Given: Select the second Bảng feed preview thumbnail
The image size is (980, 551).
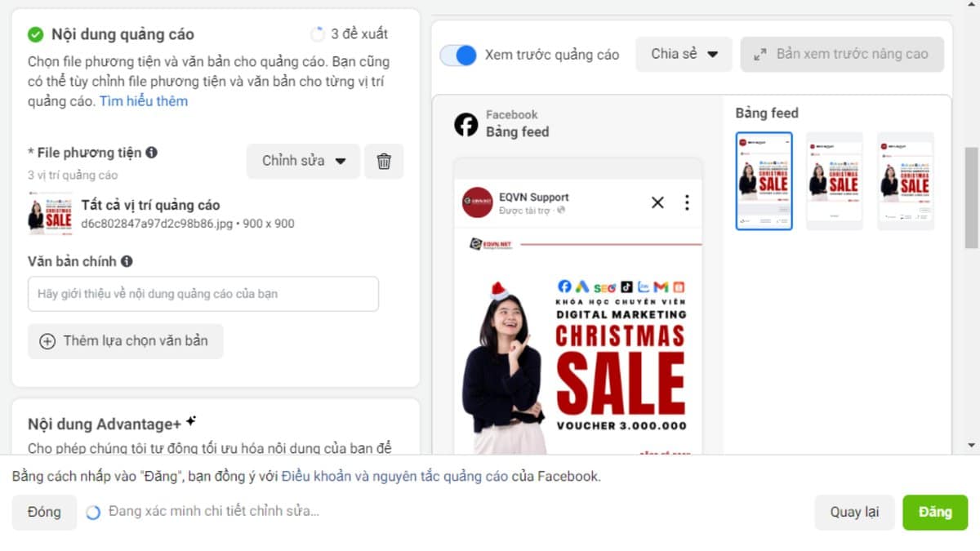Looking at the screenshot, I should pyautogui.click(x=834, y=180).
